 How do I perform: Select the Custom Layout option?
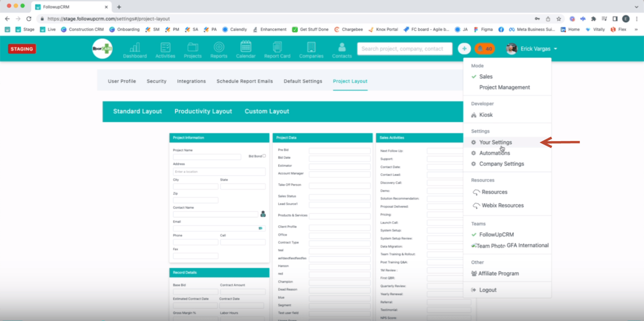267,111
